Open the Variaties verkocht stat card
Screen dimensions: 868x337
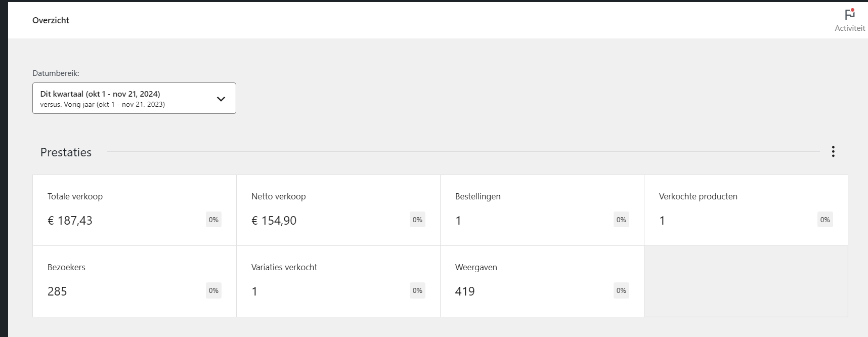(x=338, y=281)
